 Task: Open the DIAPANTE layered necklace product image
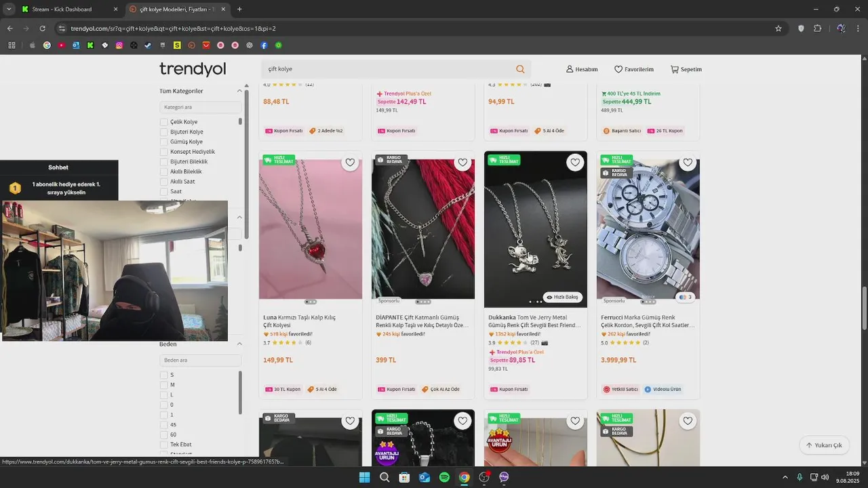coord(423,229)
